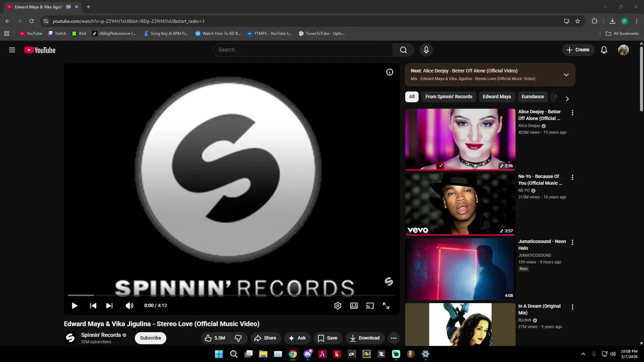The image size is (644, 362).
Task: Open the Kick bookmark
Action: pos(79,34)
